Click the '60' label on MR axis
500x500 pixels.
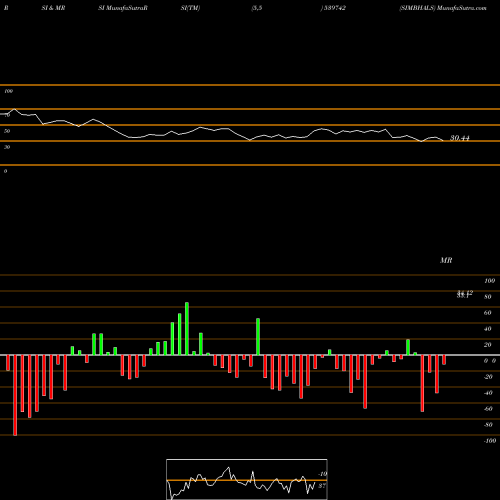click(x=487, y=313)
